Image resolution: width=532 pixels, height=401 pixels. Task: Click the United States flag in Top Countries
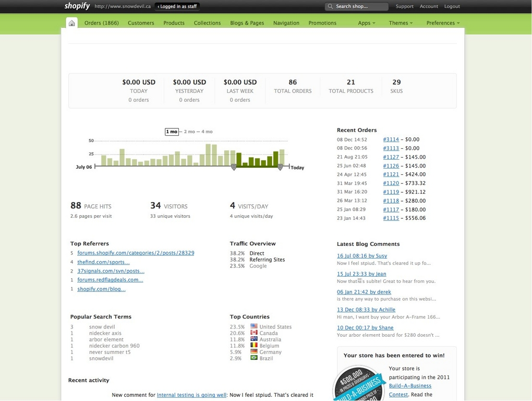click(253, 326)
